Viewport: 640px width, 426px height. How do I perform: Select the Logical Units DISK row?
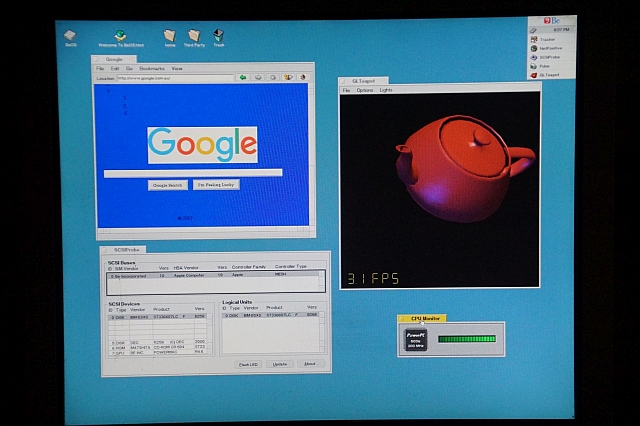click(271, 315)
